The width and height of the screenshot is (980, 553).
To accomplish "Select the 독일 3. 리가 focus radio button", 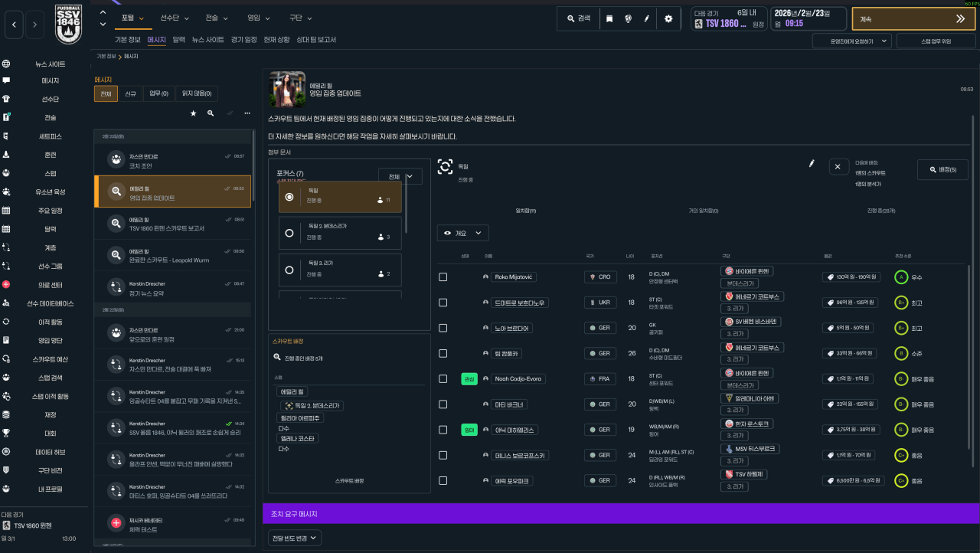I will [289, 270].
